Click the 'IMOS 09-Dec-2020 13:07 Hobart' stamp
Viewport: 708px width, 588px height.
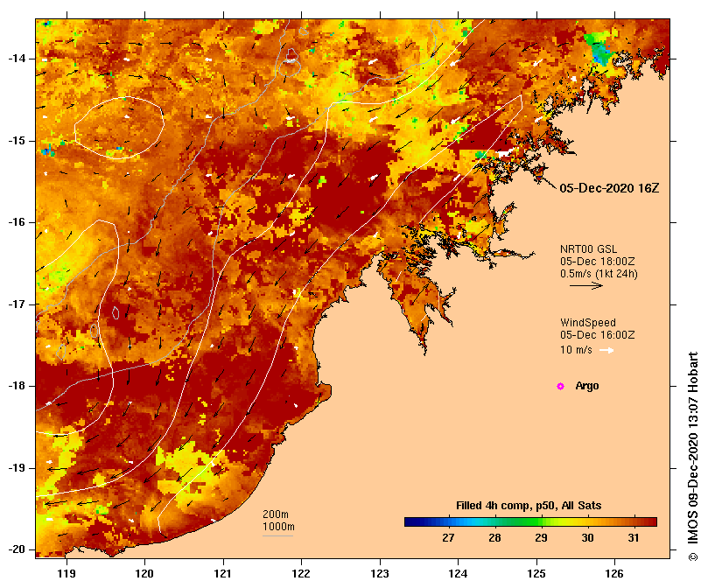pyautogui.click(x=693, y=451)
